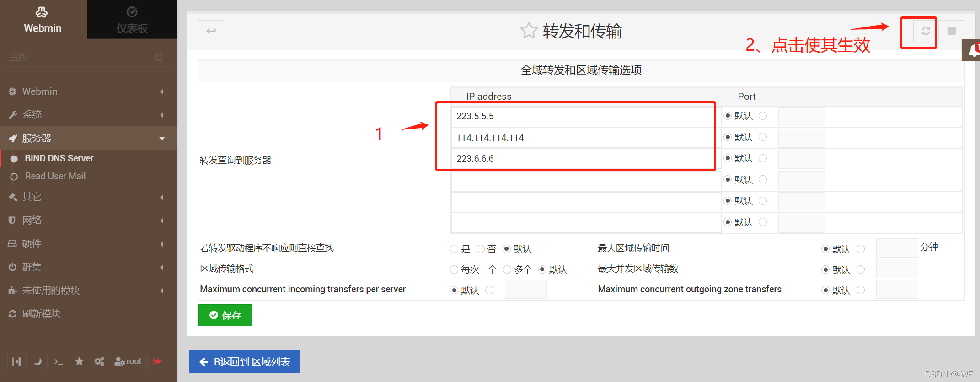Select 默认 for 区域传输格式

click(x=542, y=269)
